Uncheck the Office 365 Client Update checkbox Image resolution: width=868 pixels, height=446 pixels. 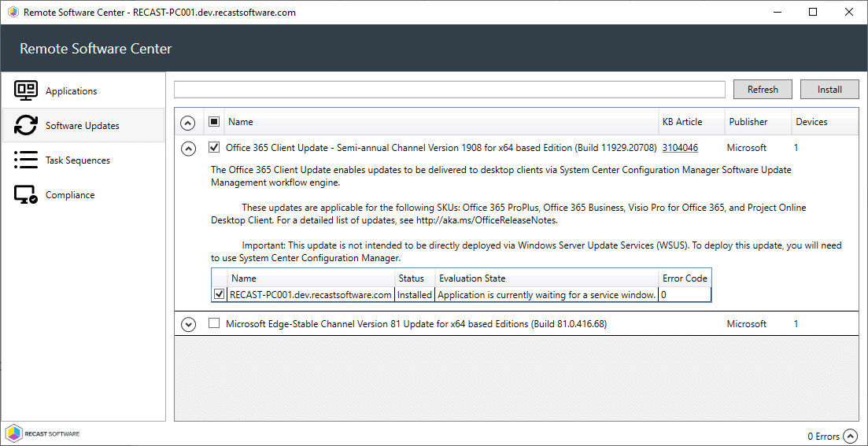(x=214, y=147)
